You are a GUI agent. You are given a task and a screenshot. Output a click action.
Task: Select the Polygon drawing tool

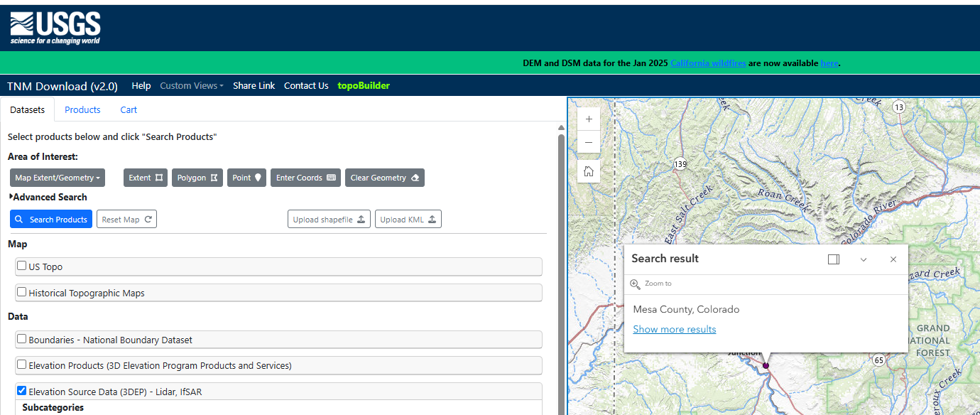(x=197, y=178)
